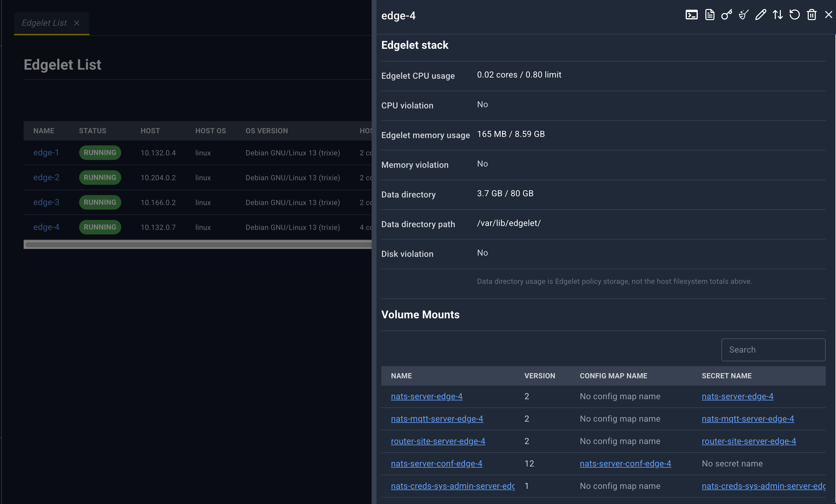This screenshot has height=504, width=836.
Task: Click the HOST OS column header
Action: coord(210,131)
